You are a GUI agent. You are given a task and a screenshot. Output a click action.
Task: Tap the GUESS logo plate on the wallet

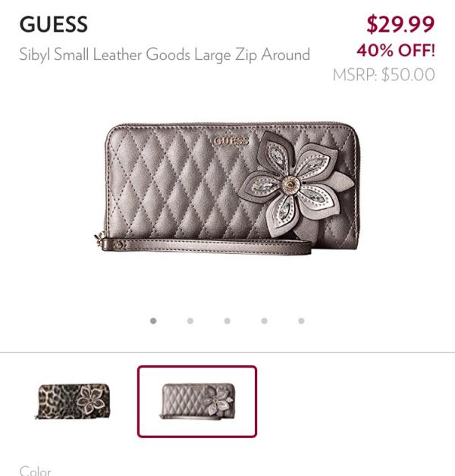[x=231, y=140]
